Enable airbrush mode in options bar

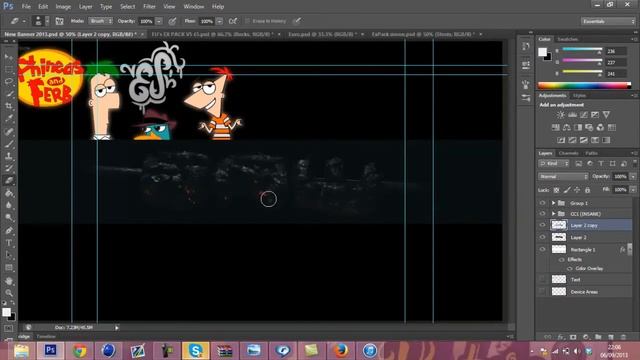click(x=233, y=21)
